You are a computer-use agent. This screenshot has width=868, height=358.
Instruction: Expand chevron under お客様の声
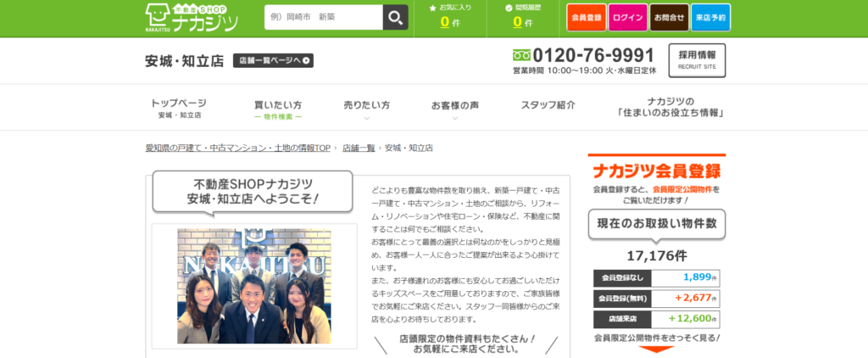point(455,118)
